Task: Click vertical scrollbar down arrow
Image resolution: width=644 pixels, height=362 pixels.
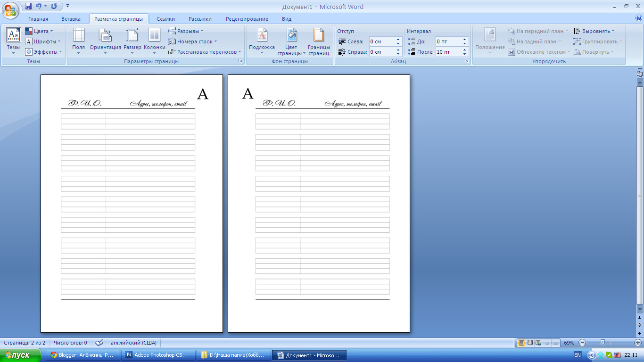Action: pyautogui.click(x=640, y=309)
